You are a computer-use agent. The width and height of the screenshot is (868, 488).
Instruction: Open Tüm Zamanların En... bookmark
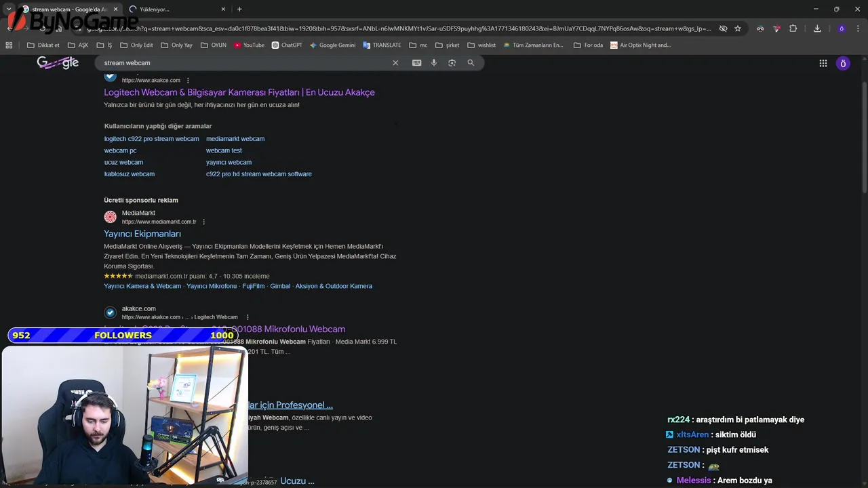[533, 45]
